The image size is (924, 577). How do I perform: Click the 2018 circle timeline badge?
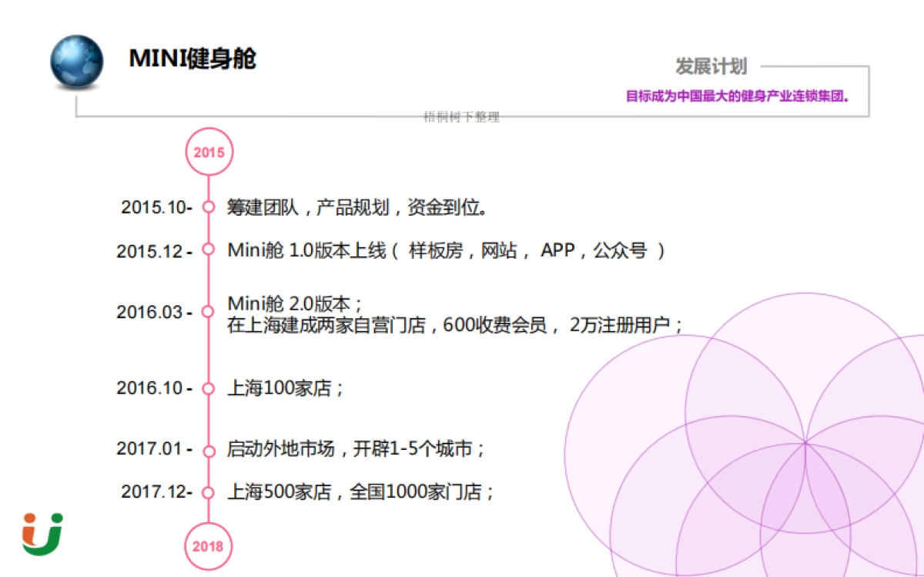pyautogui.click(x=208, y=545)
